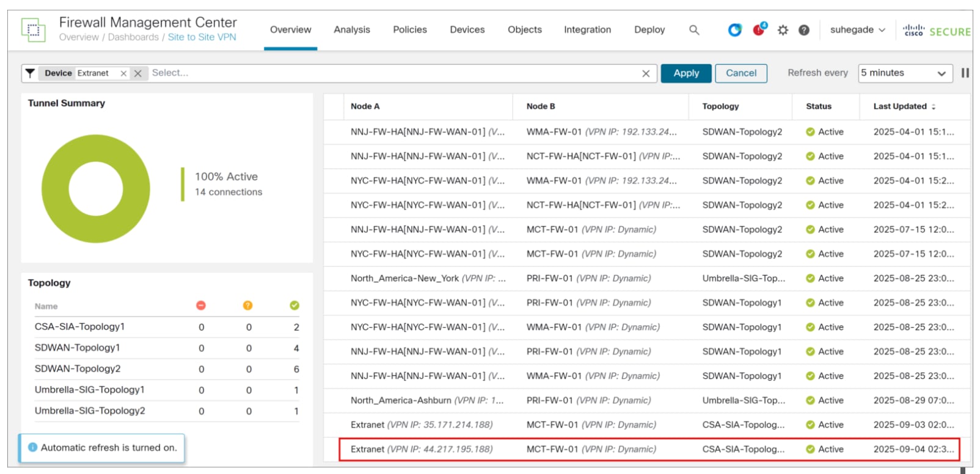Click the Device label in filter chip

58,73
